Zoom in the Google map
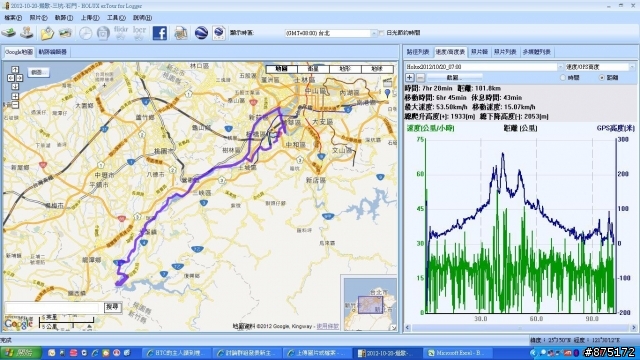 [15, 96]
